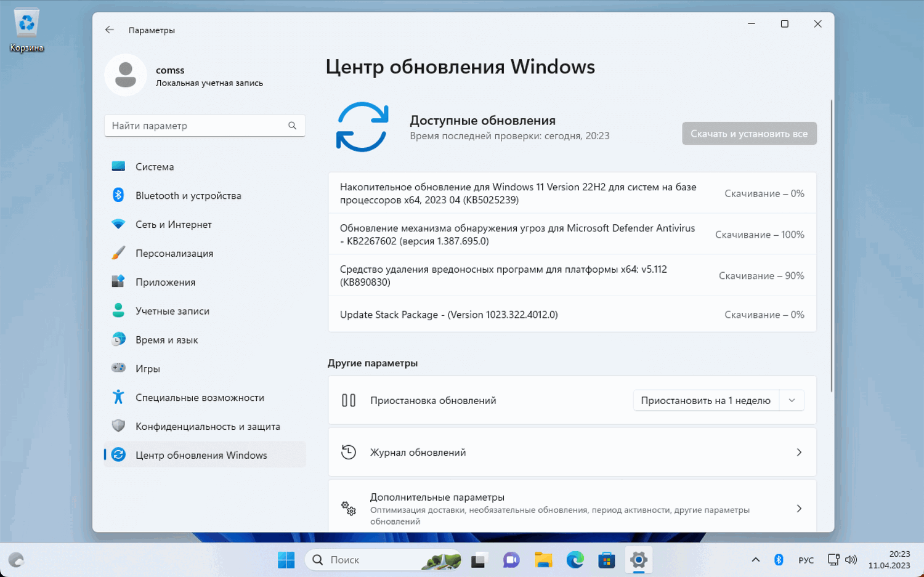Click Время последней проверки: сегодня, 20:23
Screen dimensions: 924x577
pos(510,136)
